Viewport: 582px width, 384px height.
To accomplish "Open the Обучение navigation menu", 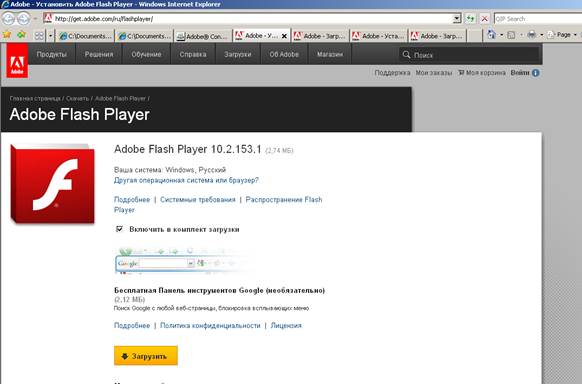I will tap(146, 54).
